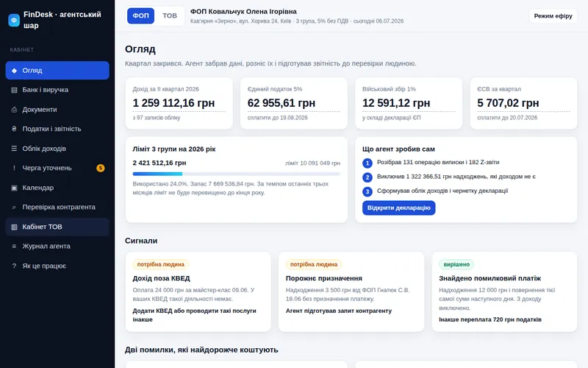The height and width of the screenshot is (368, 588).
Task: Click Відкрити декларацію button
Action: (x=398, y=208)
